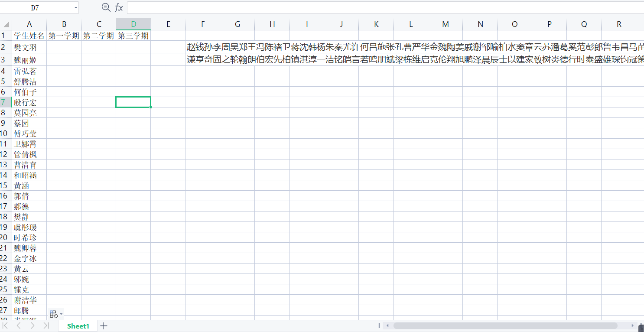The height and width of the screenshot is (332, 644).
Task: Click the Name Box showing D7
Action: pyautogui.click(x=35, y=7)
